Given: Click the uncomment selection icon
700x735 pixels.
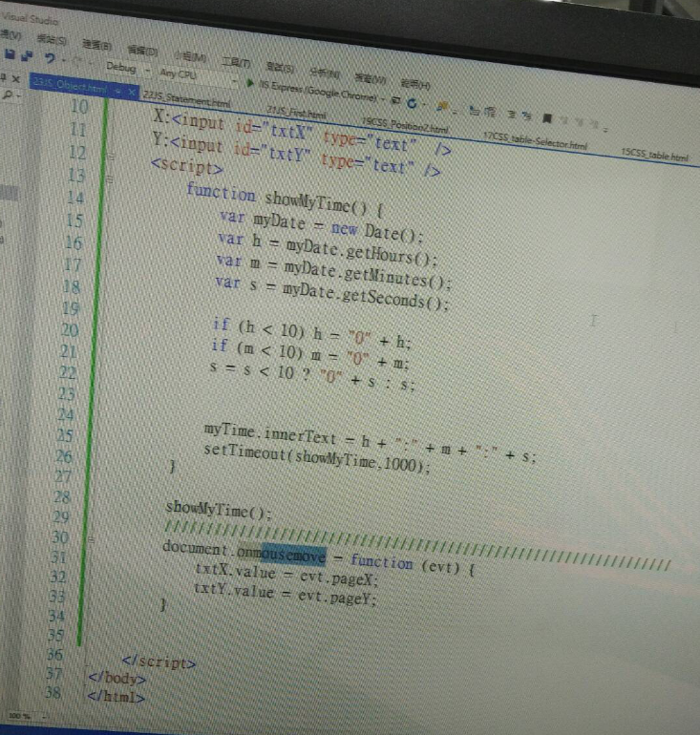Looking at the screenshot, I should 526,115.
